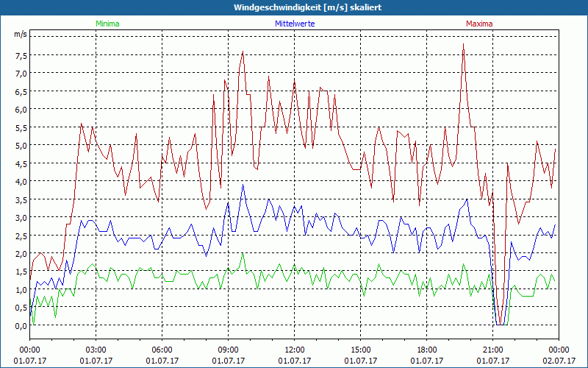Image resolution: width=588 pixels, height=368 pixels.
Task: Click the blue Mittelwerte peak just after 09:00
Action: click(243, 185)
